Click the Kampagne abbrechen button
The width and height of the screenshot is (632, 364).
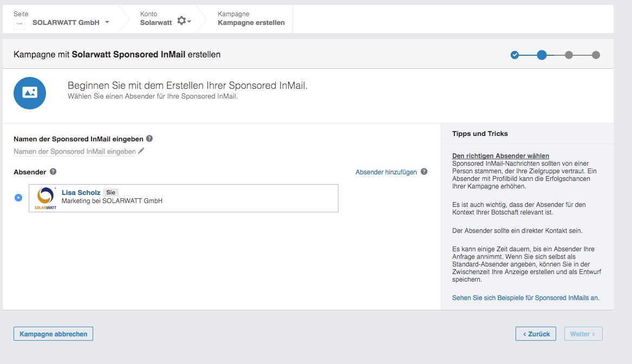53,334
